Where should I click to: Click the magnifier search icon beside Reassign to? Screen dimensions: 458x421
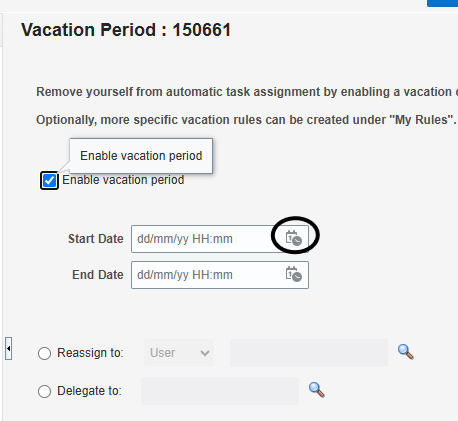point(405,352)
